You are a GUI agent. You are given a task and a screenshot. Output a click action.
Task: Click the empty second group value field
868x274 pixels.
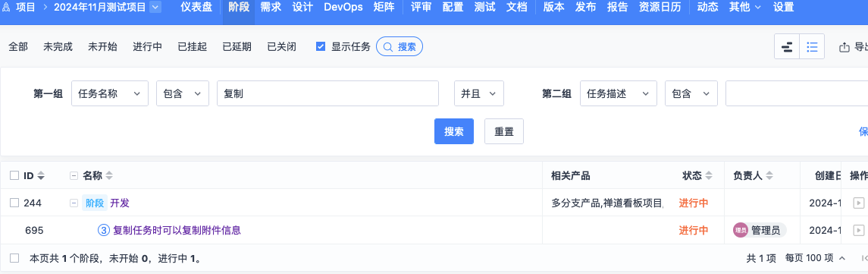pyautogui.click(x=797, y=93)
